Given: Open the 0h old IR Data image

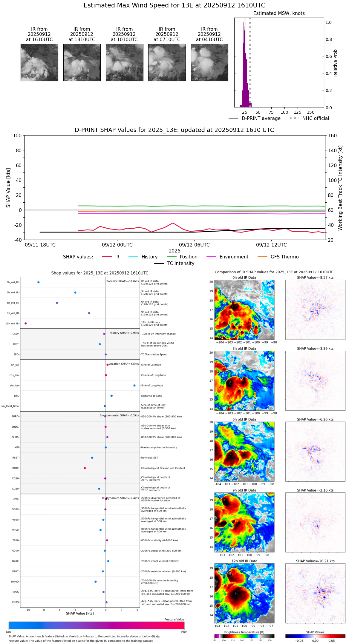Looking at the screenshot, I should click(244, 309).
